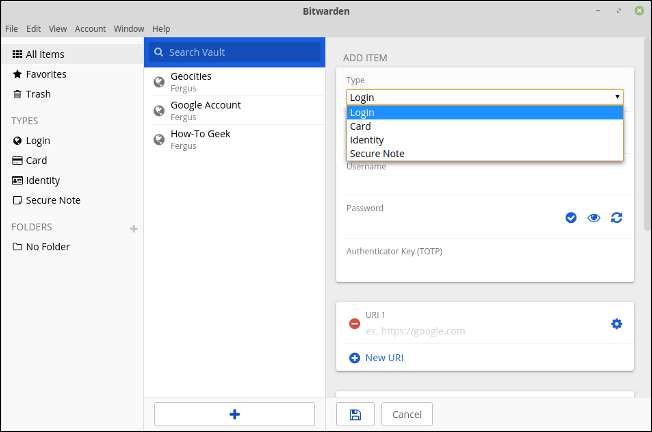This screenshot has height=432, width=652.
Task: Click the generate password refresh icon
Action: (616, 217)
